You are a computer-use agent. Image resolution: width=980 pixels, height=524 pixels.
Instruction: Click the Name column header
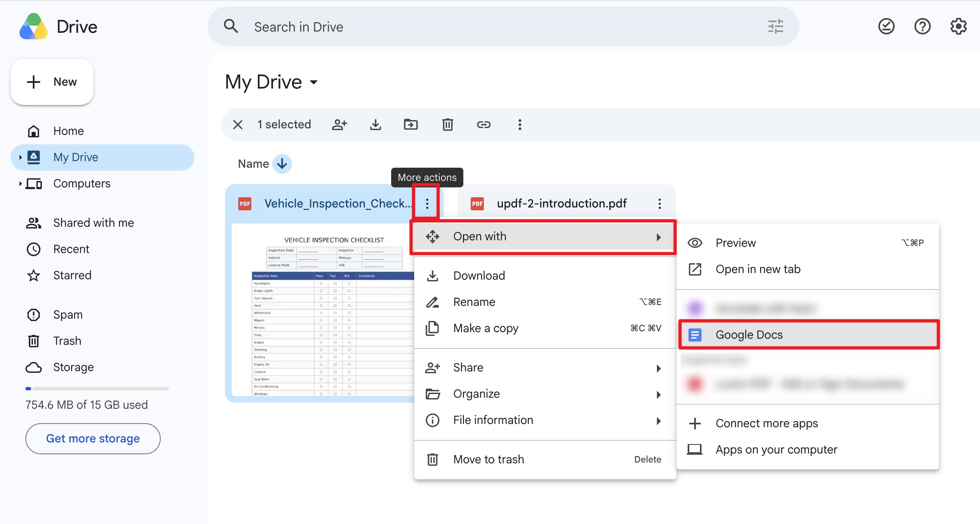(253, 164)
